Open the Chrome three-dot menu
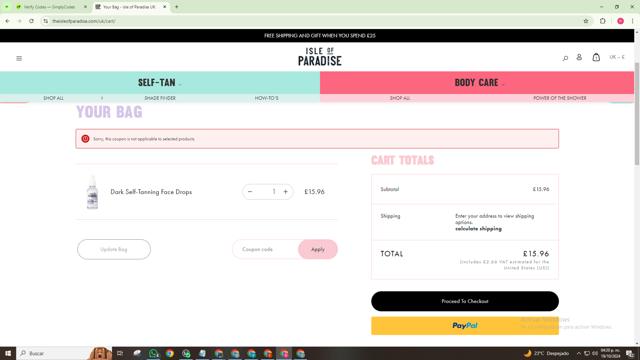Image resolution: width=640 pixels, height=360 pixels. click(633, 21)
